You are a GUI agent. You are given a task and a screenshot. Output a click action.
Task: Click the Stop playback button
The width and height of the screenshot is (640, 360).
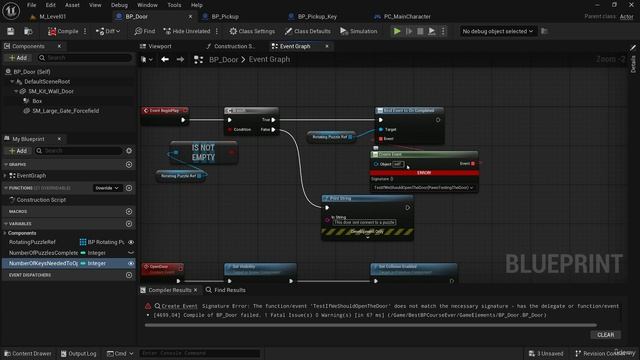click(420, 31)
